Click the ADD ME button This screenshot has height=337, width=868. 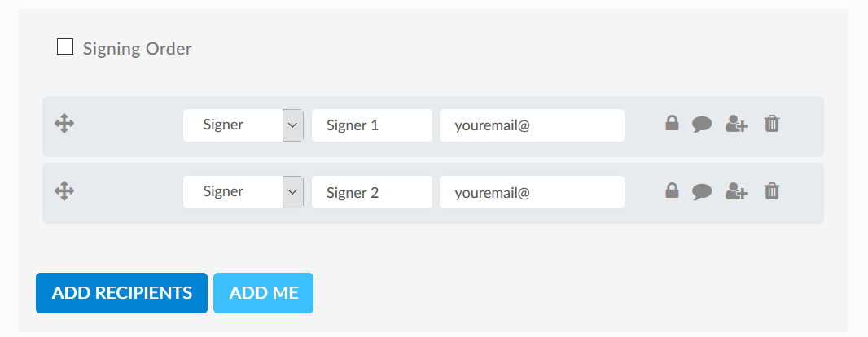264,293
